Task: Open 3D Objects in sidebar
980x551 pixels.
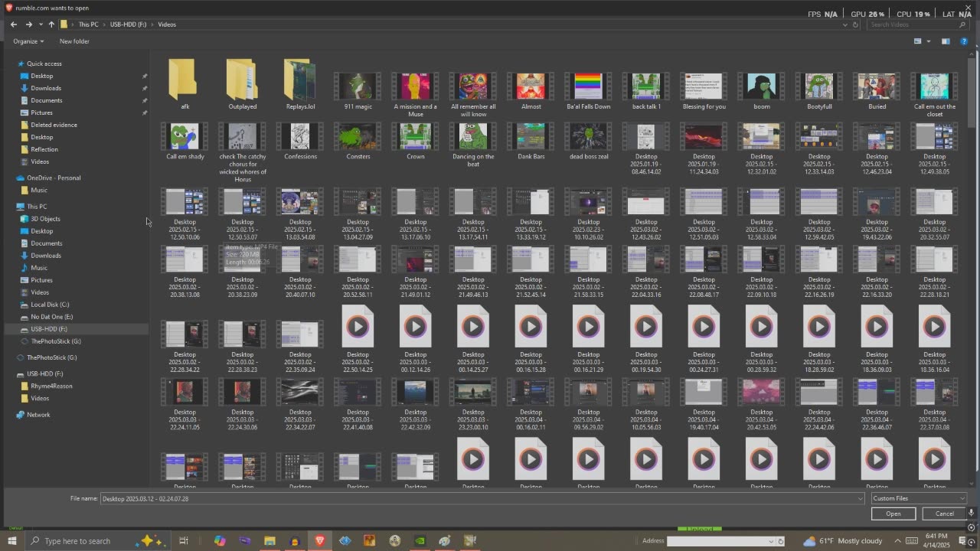Action: [45, 219]
